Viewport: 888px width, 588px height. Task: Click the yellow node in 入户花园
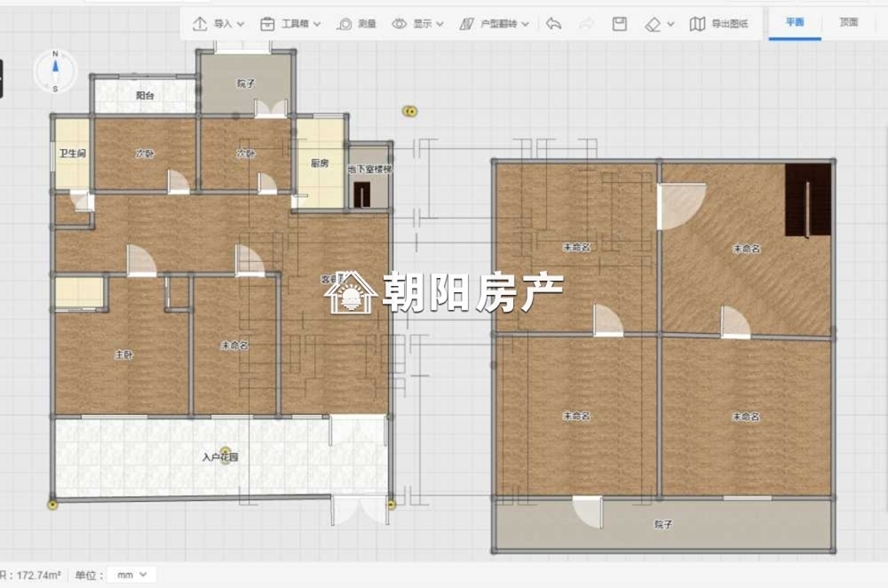tap(226, 451)
